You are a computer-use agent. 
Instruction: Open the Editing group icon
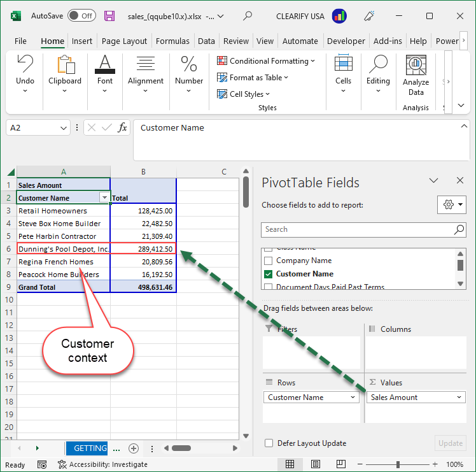378,64
